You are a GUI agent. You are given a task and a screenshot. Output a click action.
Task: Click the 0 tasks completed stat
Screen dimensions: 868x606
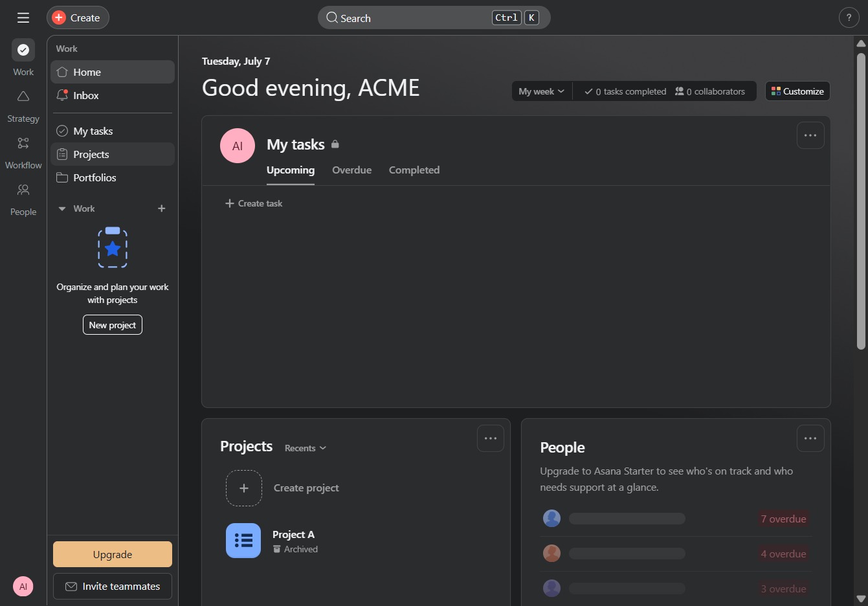[625, 91]
